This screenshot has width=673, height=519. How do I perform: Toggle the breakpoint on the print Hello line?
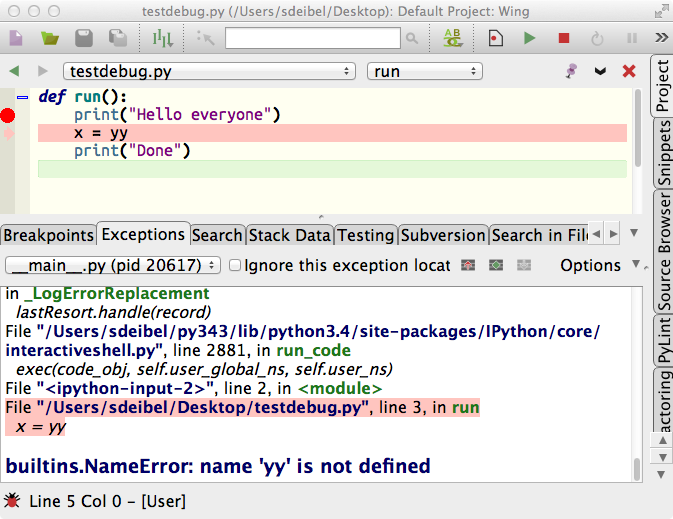[x=8, y=115]
